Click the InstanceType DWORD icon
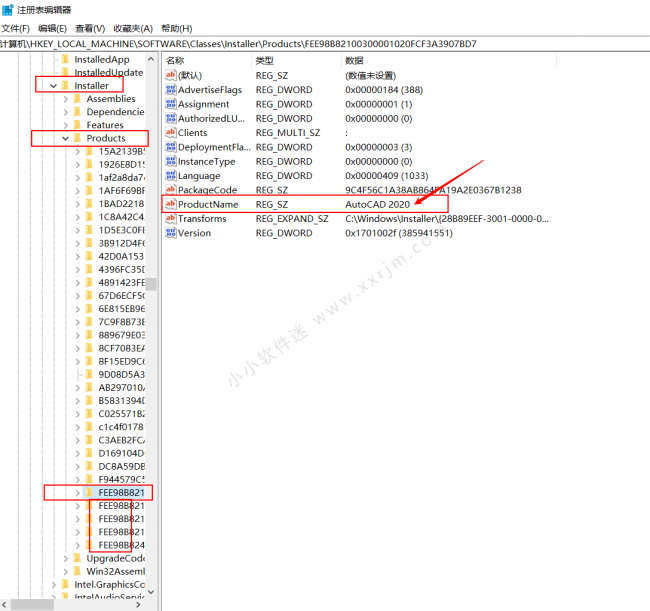 click(170, 161)
